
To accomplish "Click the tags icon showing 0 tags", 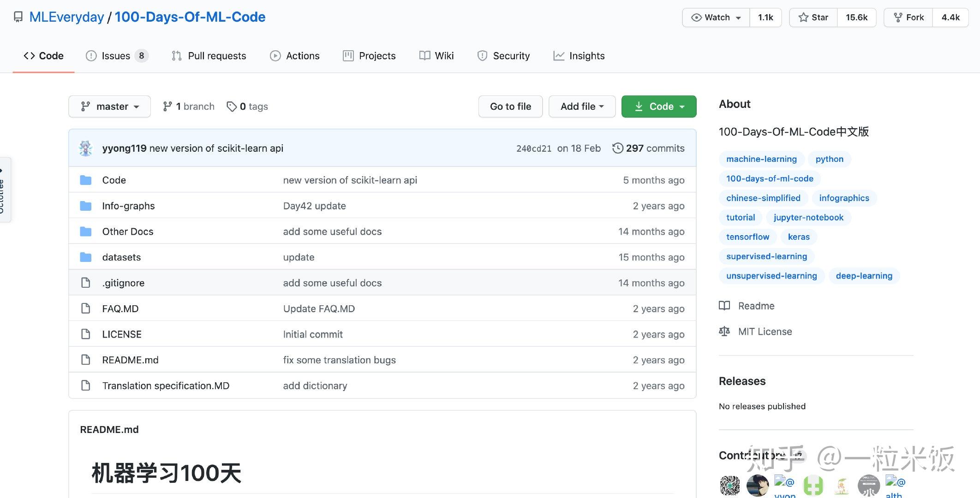I will [232, 107].
